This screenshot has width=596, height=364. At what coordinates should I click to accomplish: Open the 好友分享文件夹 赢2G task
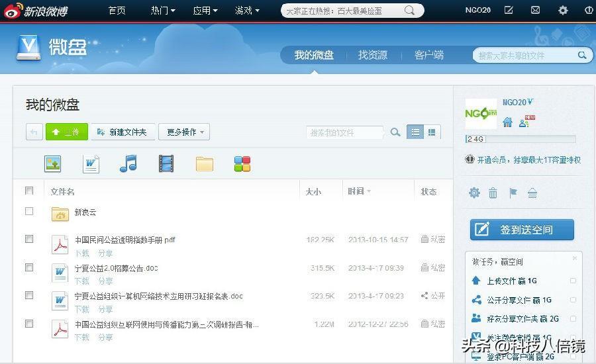522,319
